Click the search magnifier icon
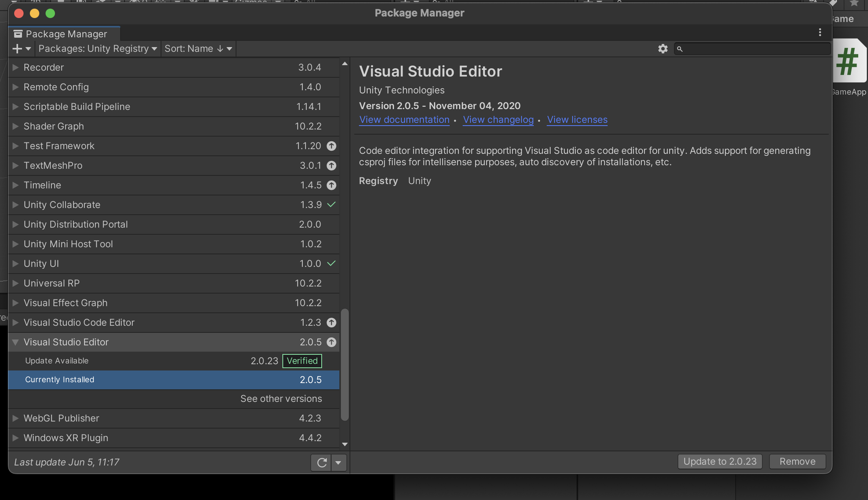 [x=680, y=49]
